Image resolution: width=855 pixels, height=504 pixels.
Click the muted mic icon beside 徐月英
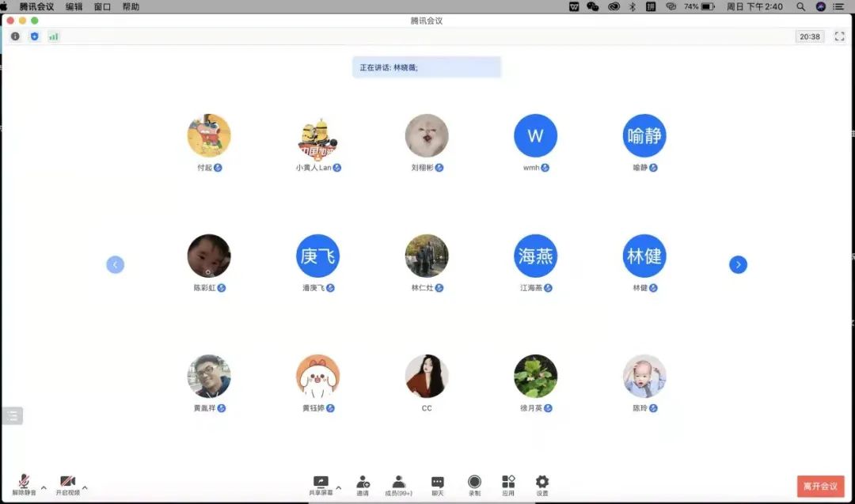pos(548,408)
